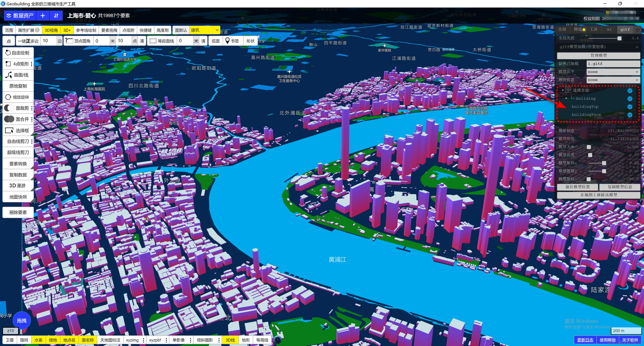Click the 全局光照 slider handle
The image size is (644, 346).
(x=619, y=38)
